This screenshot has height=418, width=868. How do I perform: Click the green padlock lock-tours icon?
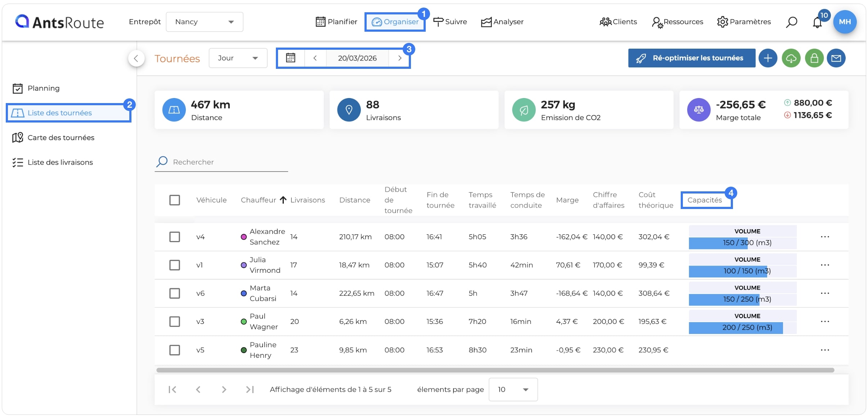[814, 58]
